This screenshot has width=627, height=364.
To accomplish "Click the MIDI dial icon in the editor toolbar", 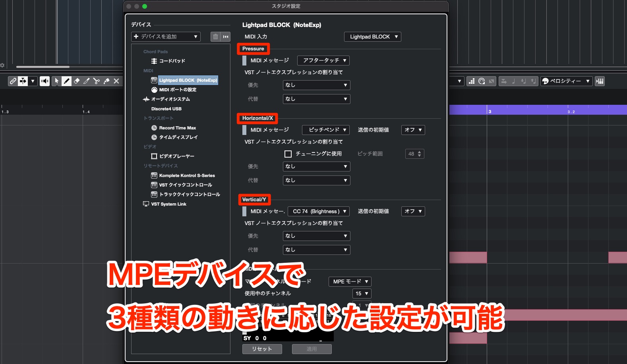I will coord(482,81).
